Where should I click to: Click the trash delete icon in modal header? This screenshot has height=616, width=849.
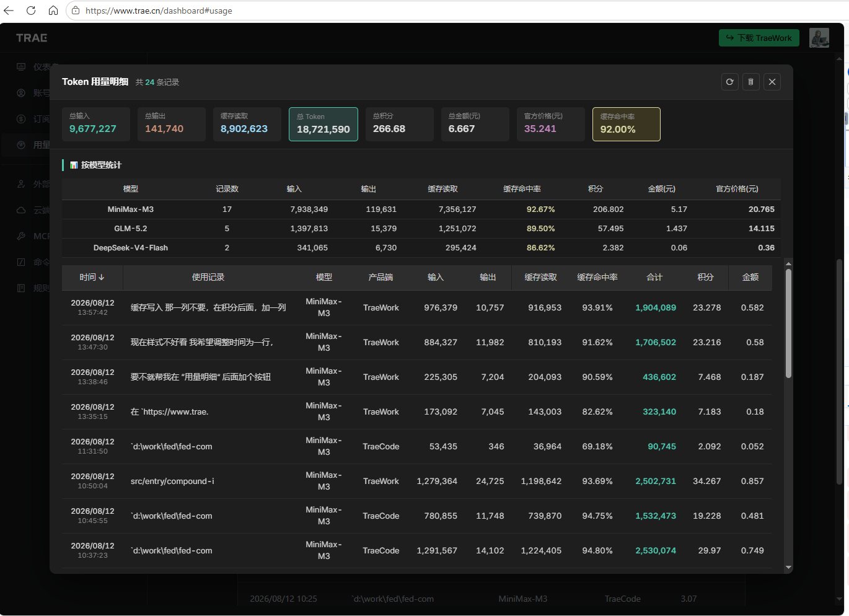(x=751, y=82)
